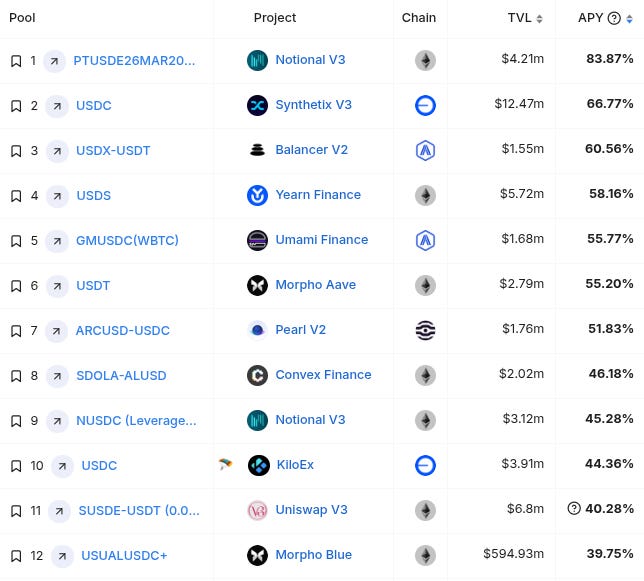Open external link arrow for ARCUSD-USDC
The height and width of the screenshot is (581, 644).
(56, 331)
